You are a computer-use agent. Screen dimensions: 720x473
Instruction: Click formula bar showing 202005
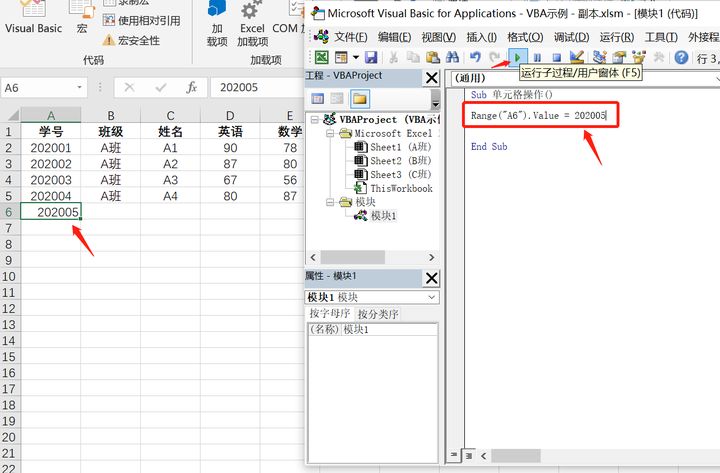tap(257, 87)
